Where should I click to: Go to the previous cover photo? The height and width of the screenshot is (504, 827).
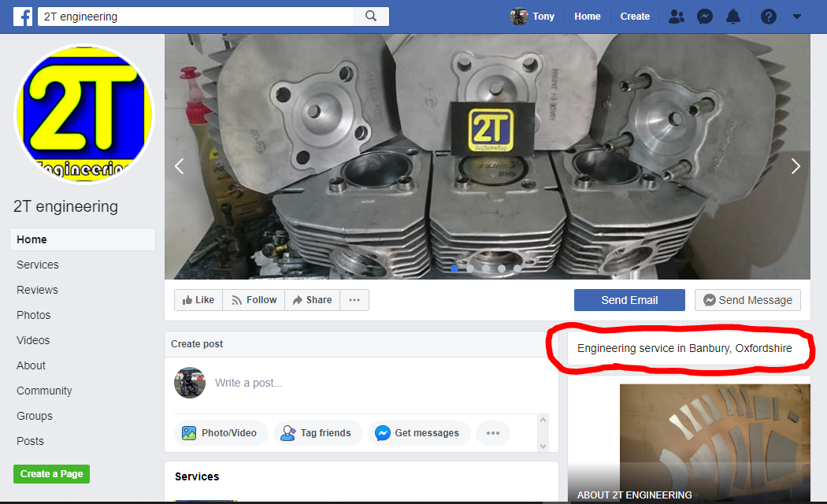click(x=180, y=166)
